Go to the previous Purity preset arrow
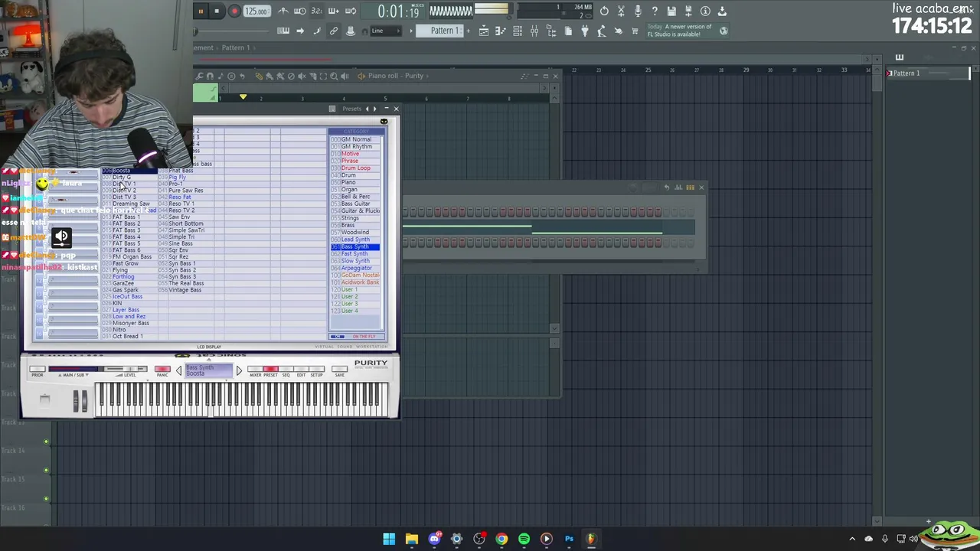The height and width of the screenshot is (551, 980). (178, 371)
